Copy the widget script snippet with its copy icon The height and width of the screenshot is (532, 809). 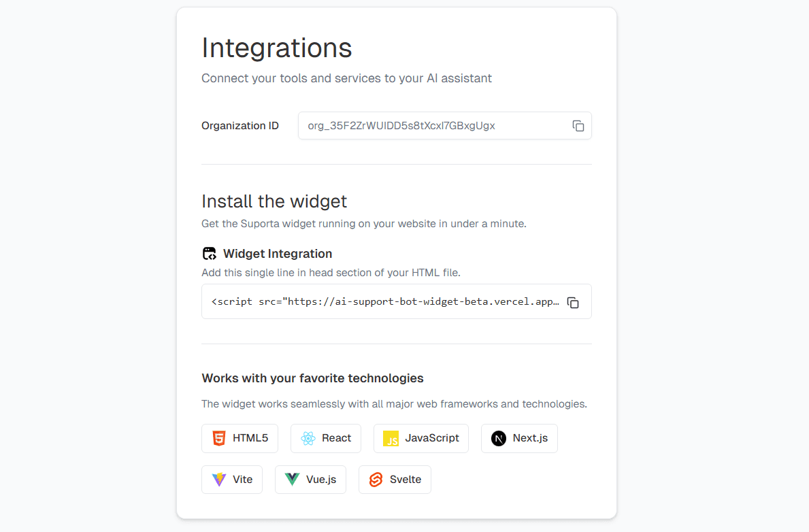click(x=573, y=303)
